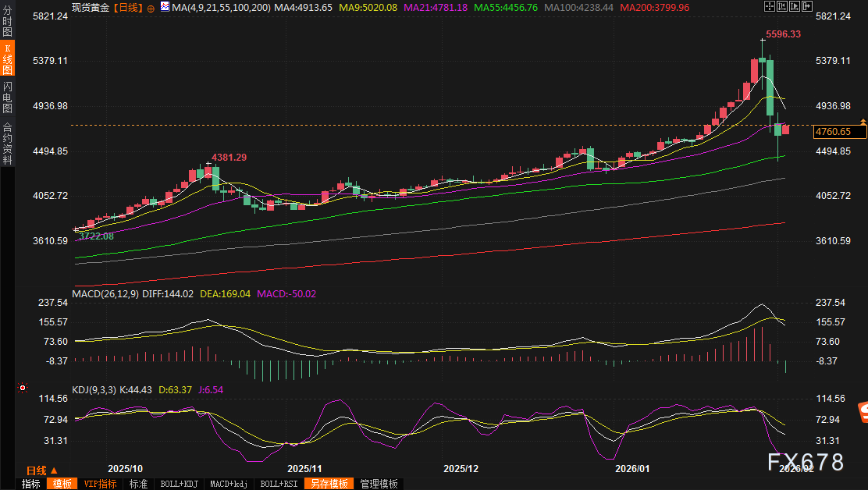
Task: Apply the BOLL+RSI template
Action: coord(279,484)
